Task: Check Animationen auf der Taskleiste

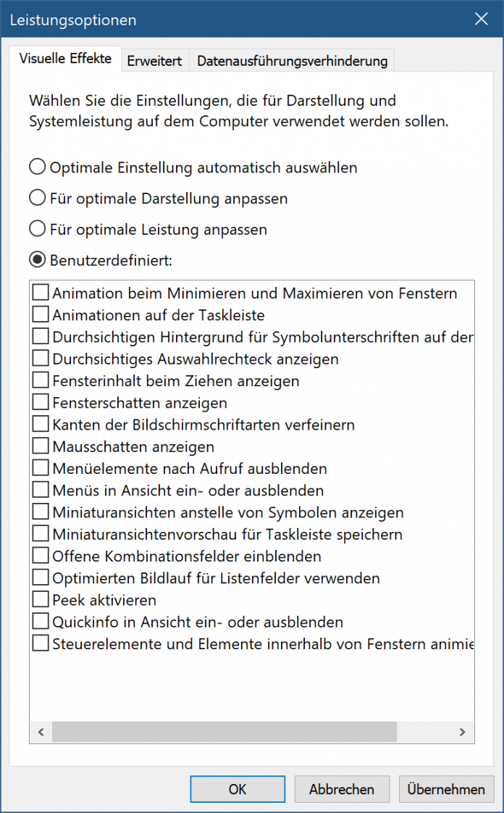Action: coord(41,315)
